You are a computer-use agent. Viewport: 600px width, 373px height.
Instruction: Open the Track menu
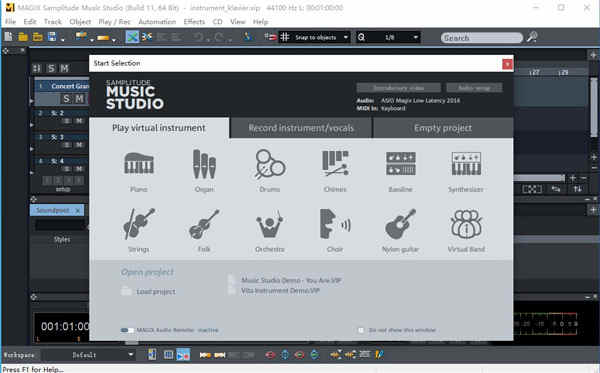tap(53, 22)
